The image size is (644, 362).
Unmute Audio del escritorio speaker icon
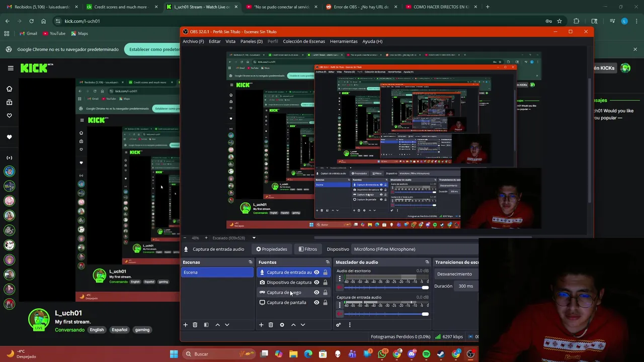click(340, 288)
